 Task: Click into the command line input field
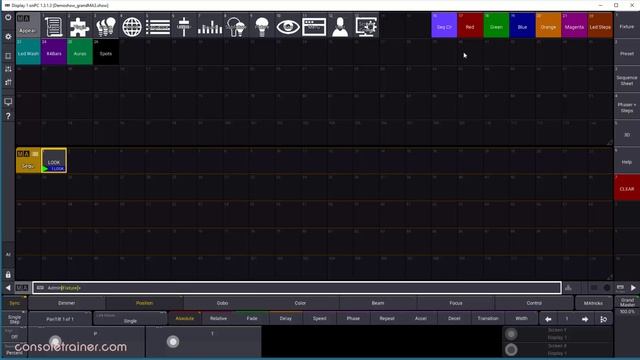coord(297,288)
